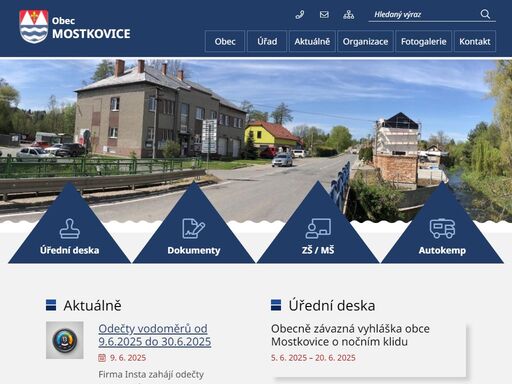Open the sitemap icon in header

tap(348, 15)
